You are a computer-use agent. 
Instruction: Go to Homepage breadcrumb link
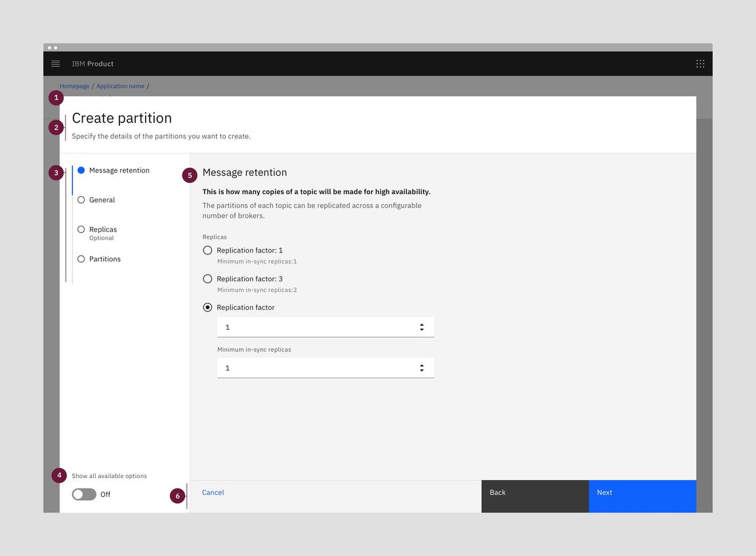coord(74,86)
